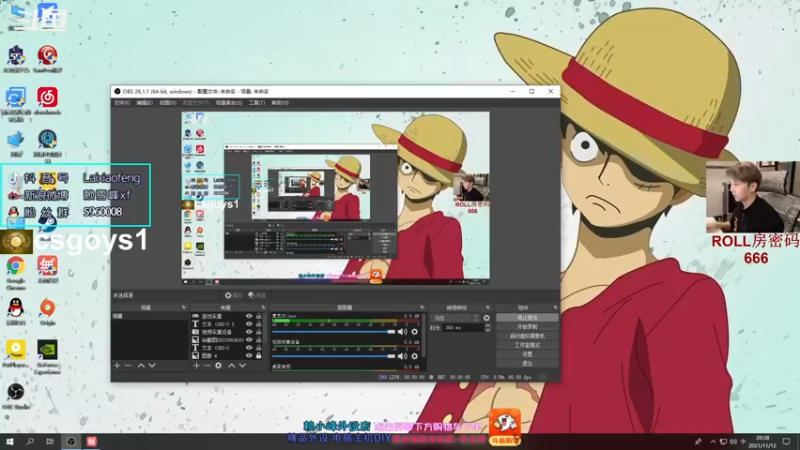This screenshot has height=450, width=800.
Task: Remove the selected source with the minus icon
Action: [x=207, y=366]
